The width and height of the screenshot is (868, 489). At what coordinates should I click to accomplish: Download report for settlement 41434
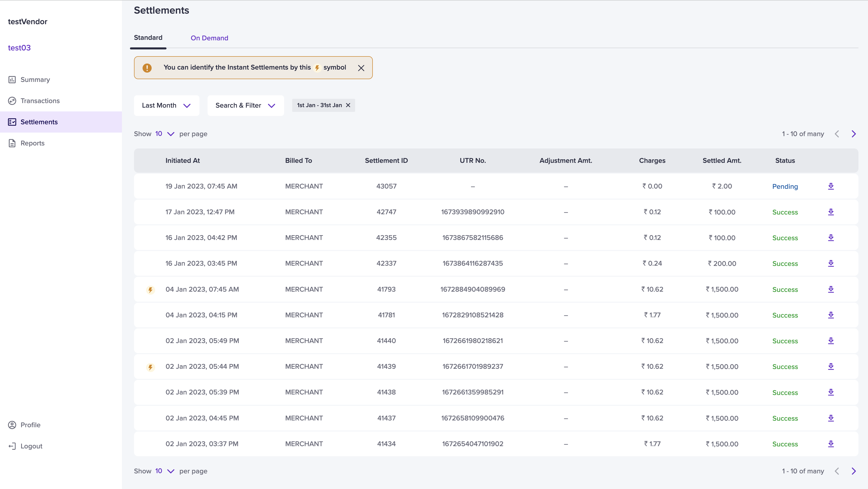[831, 444]
